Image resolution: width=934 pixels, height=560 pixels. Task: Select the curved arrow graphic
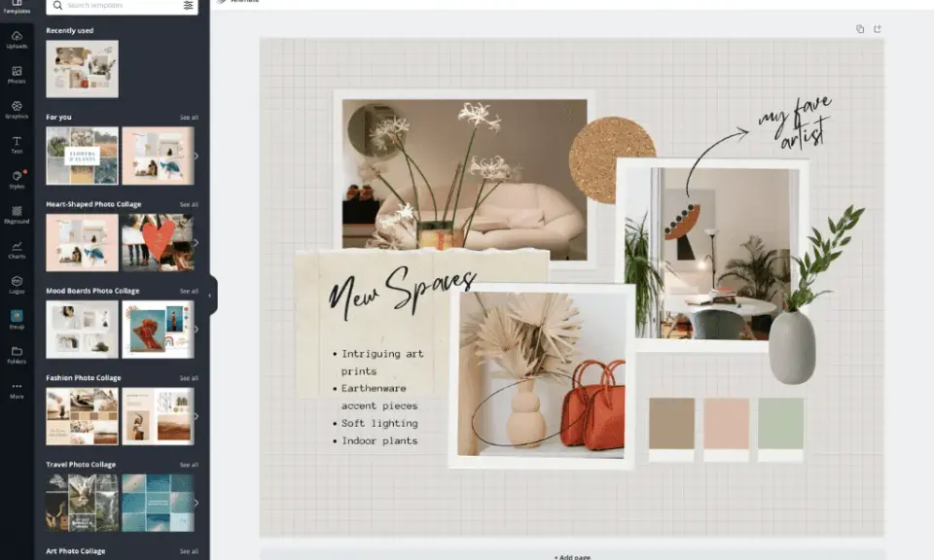(x=717, y=160)
